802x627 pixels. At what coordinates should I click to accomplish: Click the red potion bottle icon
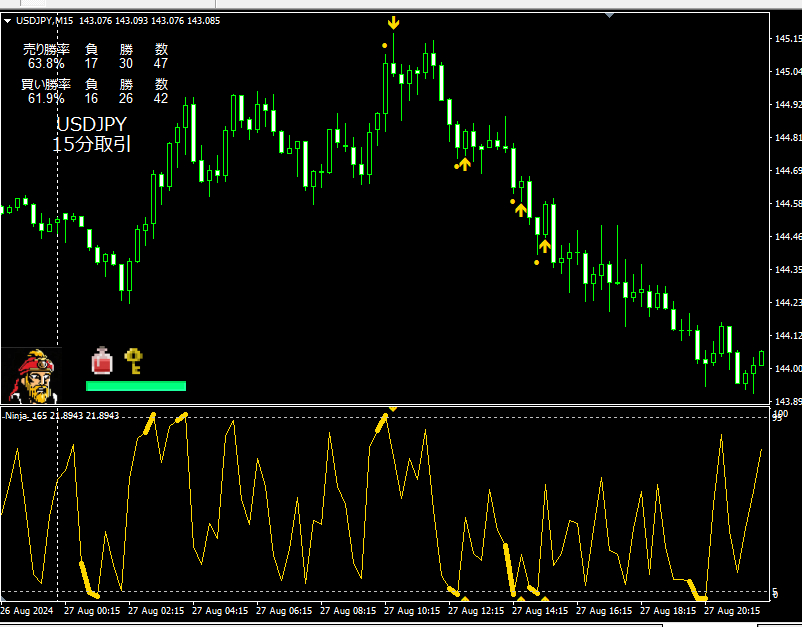[x=102, y=360]
